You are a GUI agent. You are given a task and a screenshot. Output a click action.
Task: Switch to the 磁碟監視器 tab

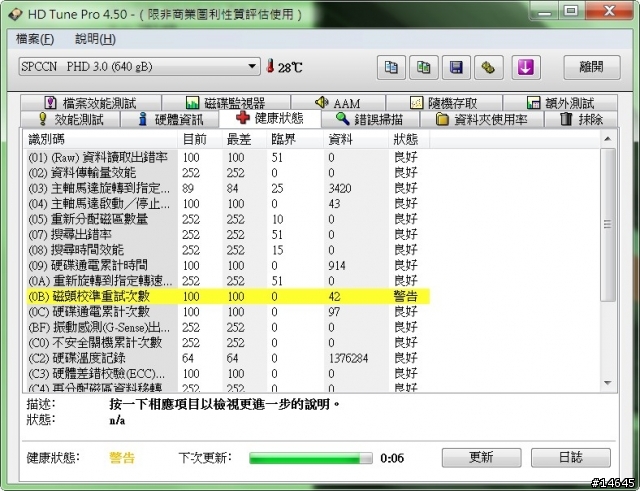226,102
